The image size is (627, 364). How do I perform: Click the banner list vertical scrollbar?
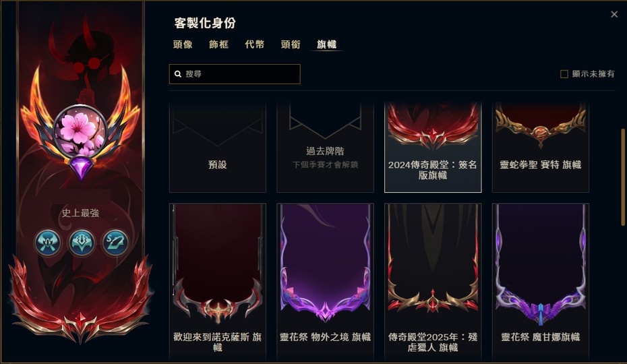pos(622,177)
